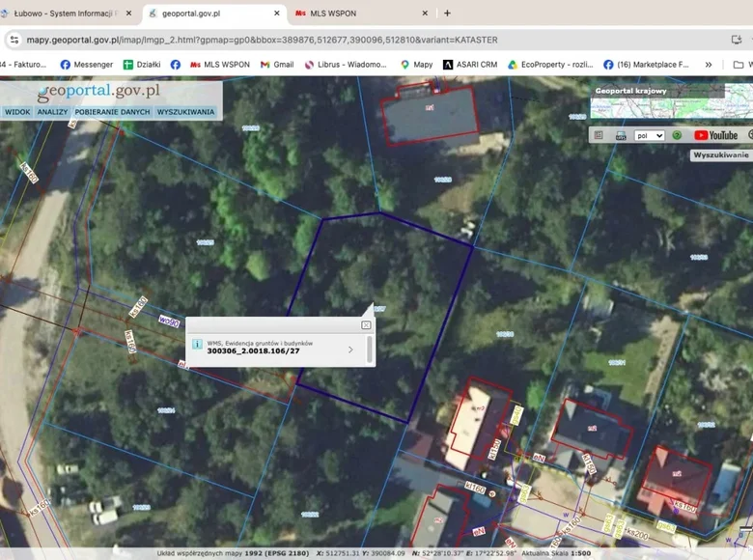Click the legend panel icon in toolbar

point(599,135)
